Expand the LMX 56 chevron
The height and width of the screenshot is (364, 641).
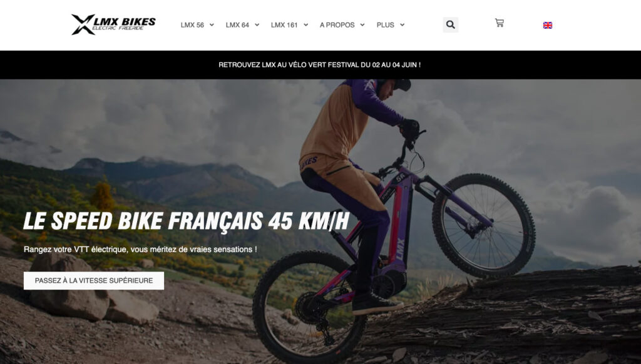pyautogui.click(x=212, y=25)
